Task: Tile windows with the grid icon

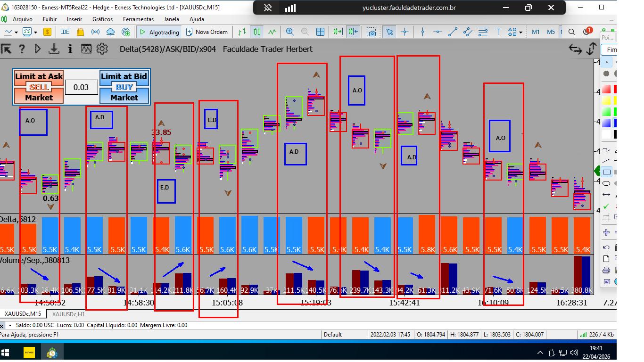Action: click(321, 32)
